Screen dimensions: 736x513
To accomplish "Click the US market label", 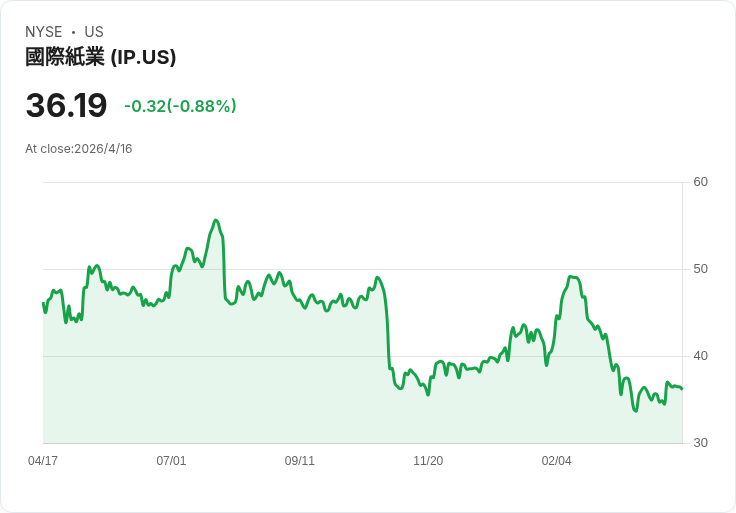I will click(x=94, y=32).
